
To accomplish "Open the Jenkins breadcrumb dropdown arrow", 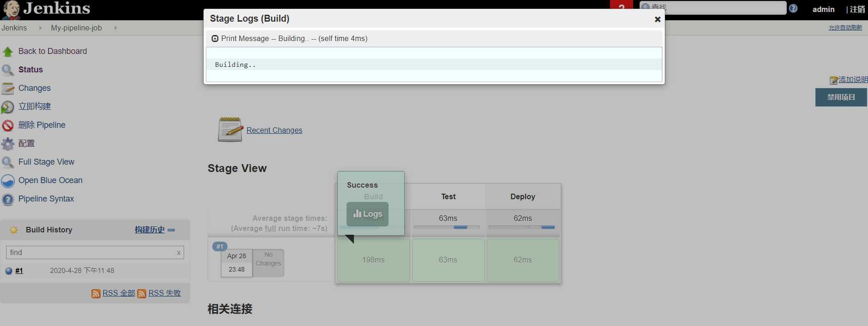I will click(x=40, y=28).
